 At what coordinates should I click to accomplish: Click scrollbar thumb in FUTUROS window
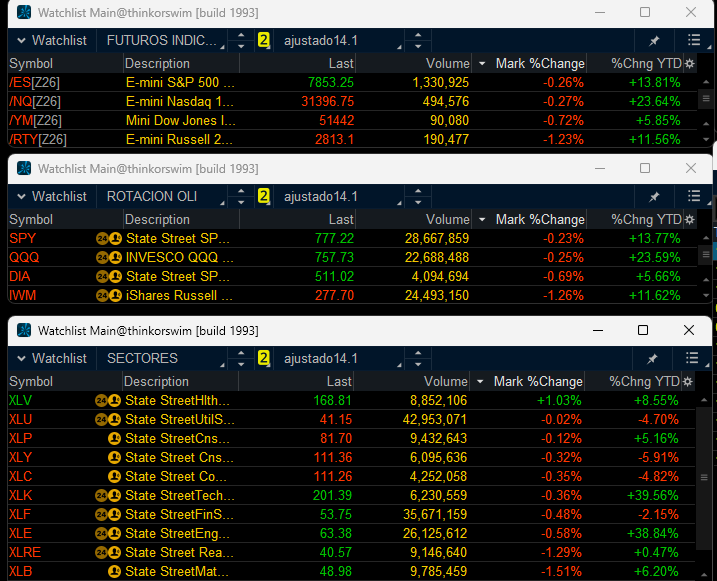[x=706, y=98]
